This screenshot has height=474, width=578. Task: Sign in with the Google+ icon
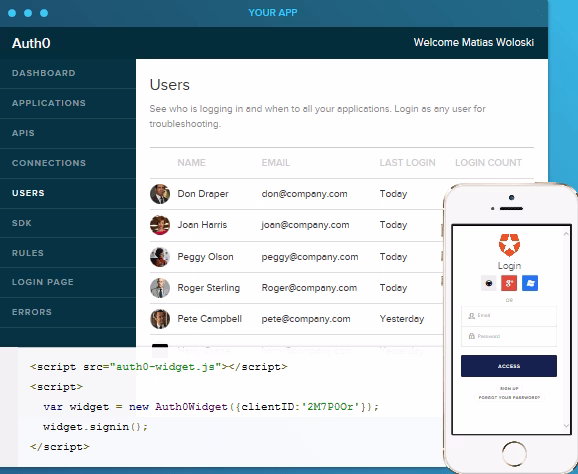509,283
